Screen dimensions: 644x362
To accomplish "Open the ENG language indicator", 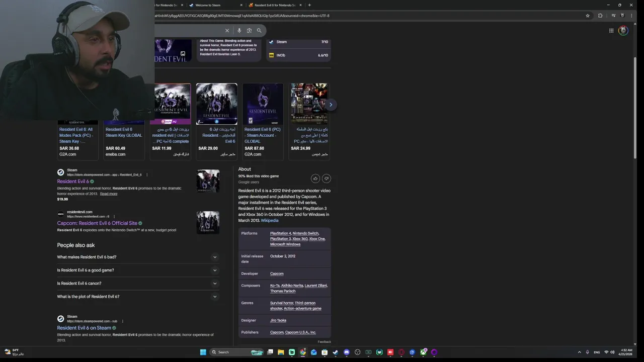I will tap(597, 352).
